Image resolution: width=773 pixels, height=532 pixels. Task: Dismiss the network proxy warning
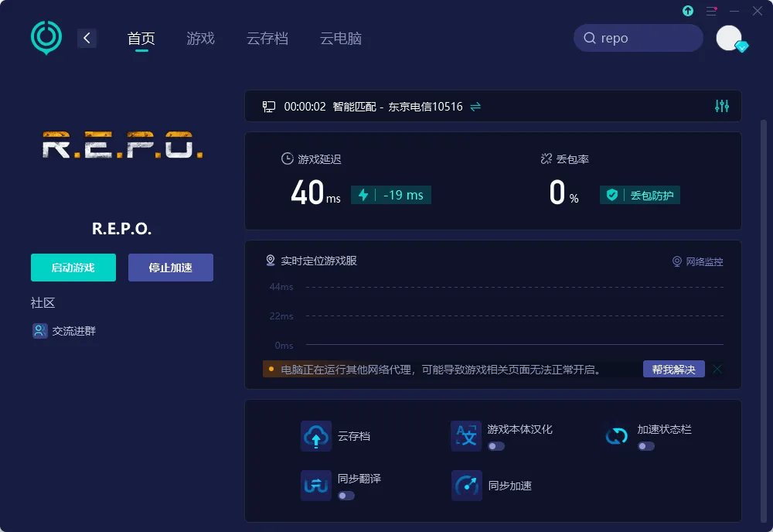(717, 370)
